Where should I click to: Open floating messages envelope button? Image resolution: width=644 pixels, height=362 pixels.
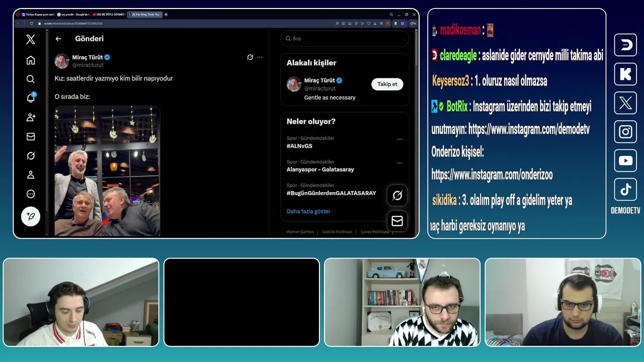397,221
